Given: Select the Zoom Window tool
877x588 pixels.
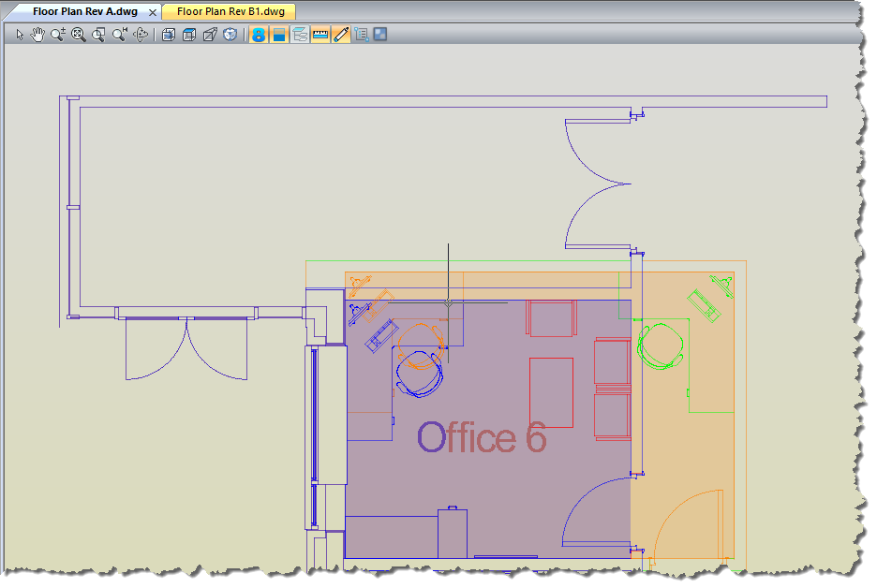Looking at the screenshot, I should point(98,35).
